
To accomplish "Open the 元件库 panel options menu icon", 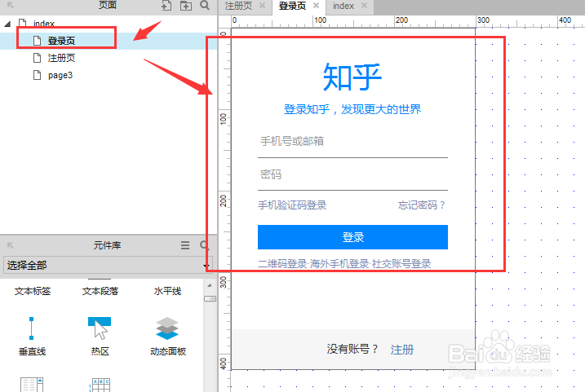I will pos(185,245).
